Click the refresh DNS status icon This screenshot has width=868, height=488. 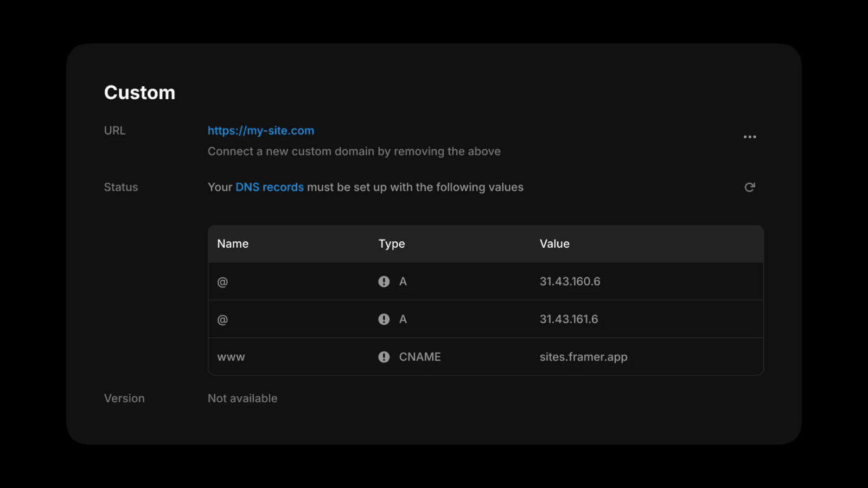click(750, 187)
